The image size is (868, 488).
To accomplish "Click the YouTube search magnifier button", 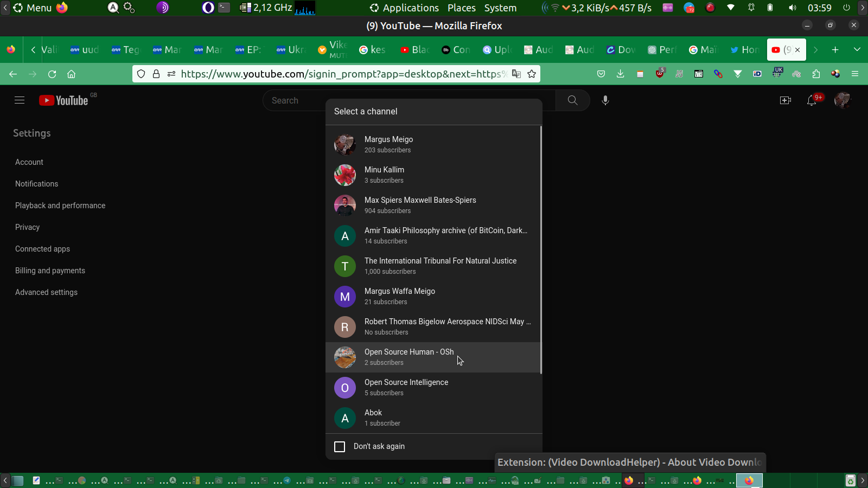I will pyautogui.click(x=572, y=100).
